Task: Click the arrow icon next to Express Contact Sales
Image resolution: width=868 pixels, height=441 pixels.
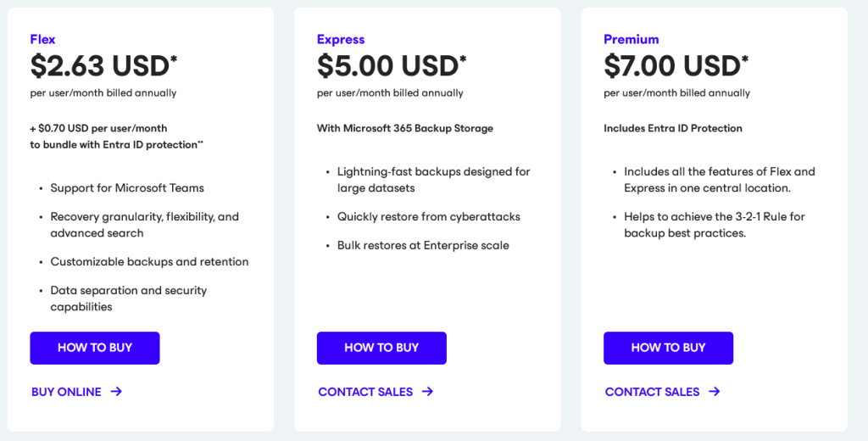Action: (x=427, y=392)
